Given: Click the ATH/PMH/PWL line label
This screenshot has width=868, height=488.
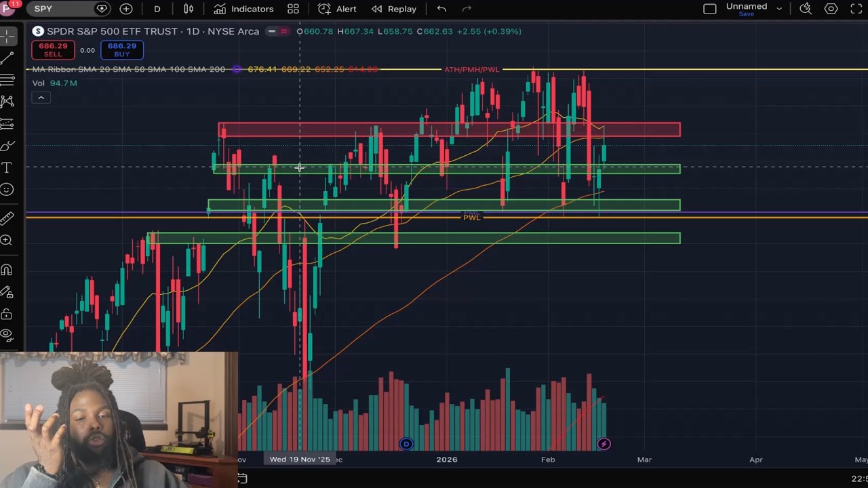Looking at the screenshot, I should [471, 70].
